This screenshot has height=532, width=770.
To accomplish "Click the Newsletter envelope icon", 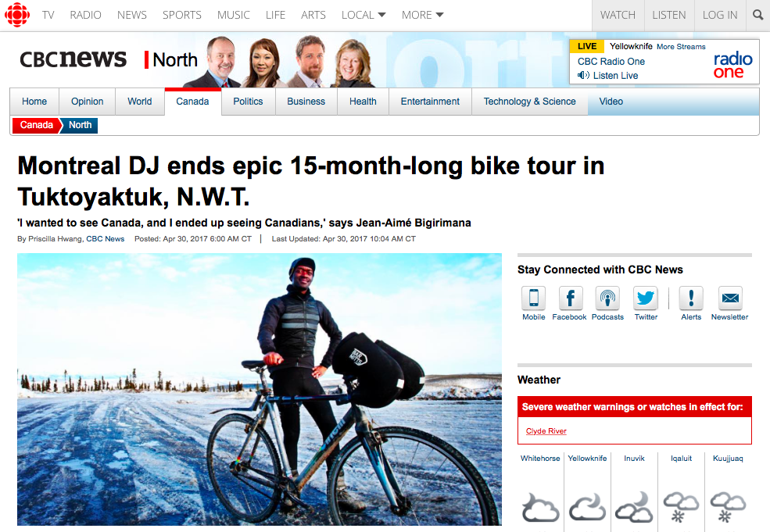I will [x=730, y=298].
